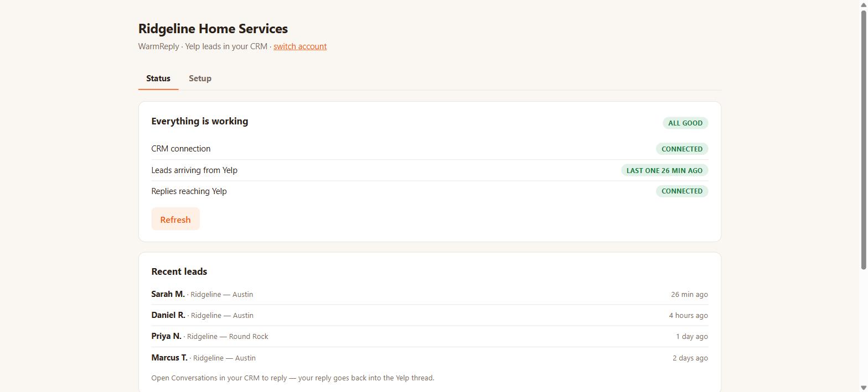Click the '26 min ago' timestamp in Recent leads

point(689,295)
